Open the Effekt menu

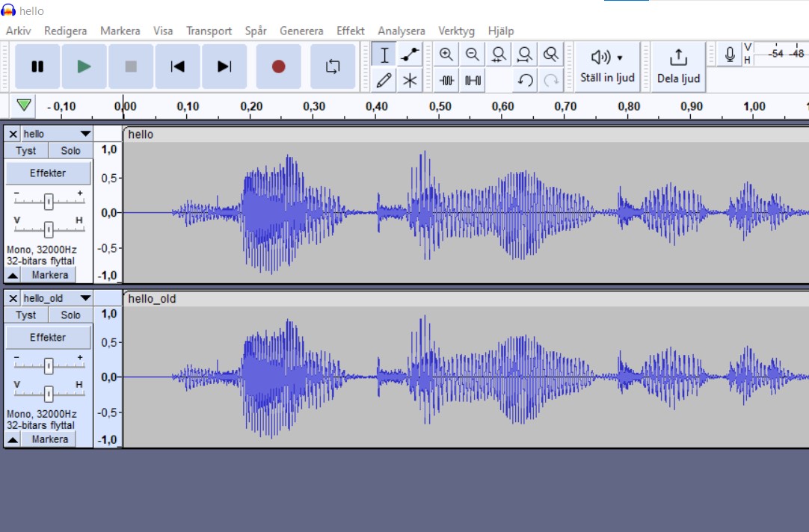pyautogui.click(x=350, y=31)
